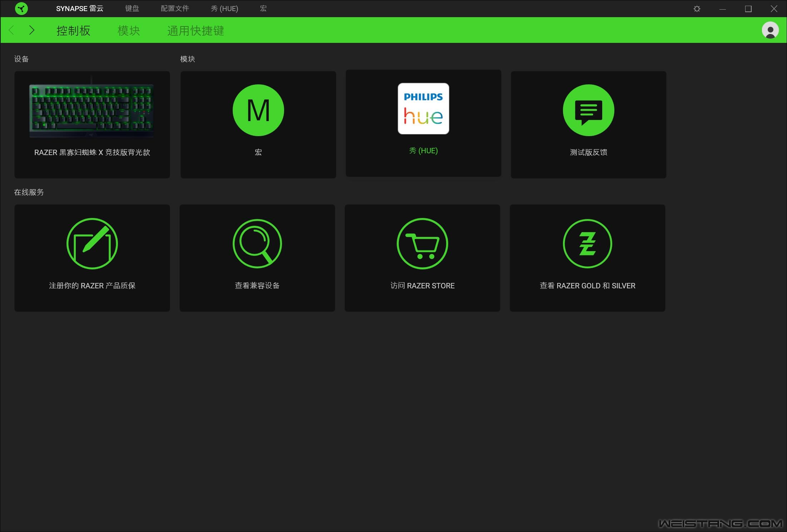Viewport: 787px width, 532px height.
Task: Open the Philips Hue module
Action: coord(423,109)
